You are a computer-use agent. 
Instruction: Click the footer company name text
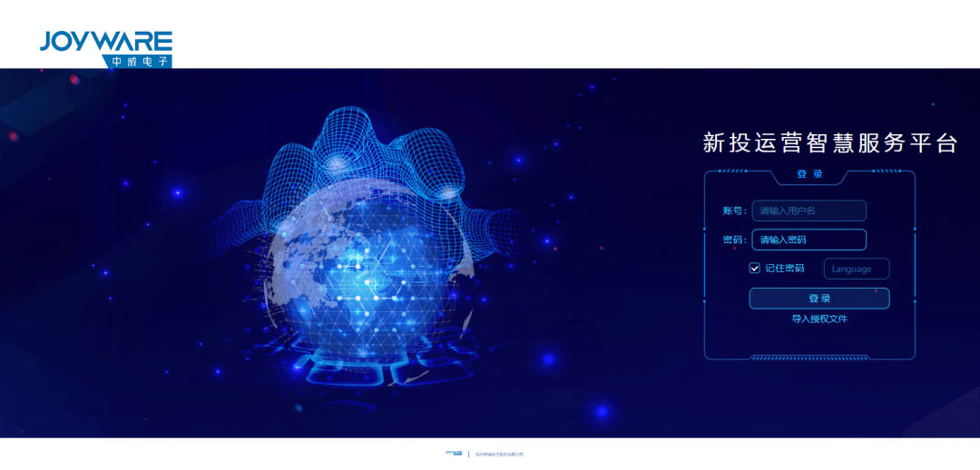(499, 455)
